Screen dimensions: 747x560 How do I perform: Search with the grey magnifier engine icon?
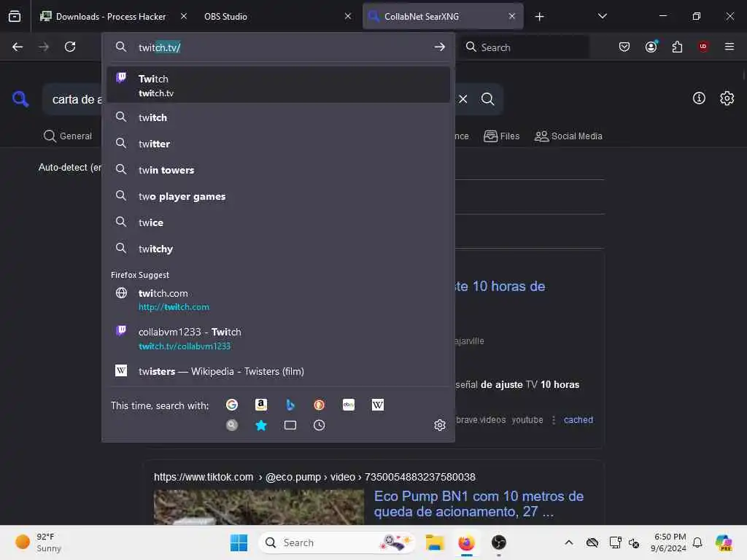[232, 425]
